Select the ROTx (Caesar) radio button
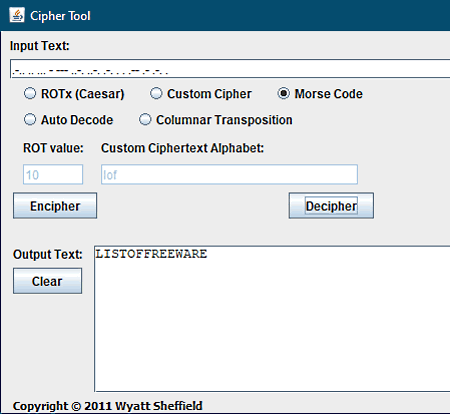The image size is (450, 414). 74,94
